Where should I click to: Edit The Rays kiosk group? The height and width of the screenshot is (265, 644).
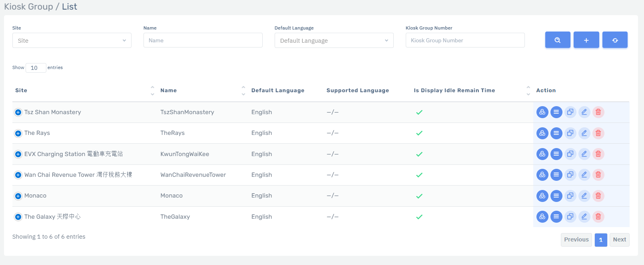point(584,133)
